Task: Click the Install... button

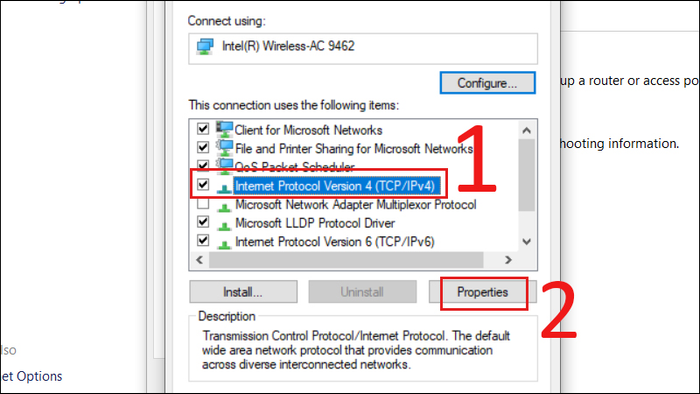Action: click(243, 292)
